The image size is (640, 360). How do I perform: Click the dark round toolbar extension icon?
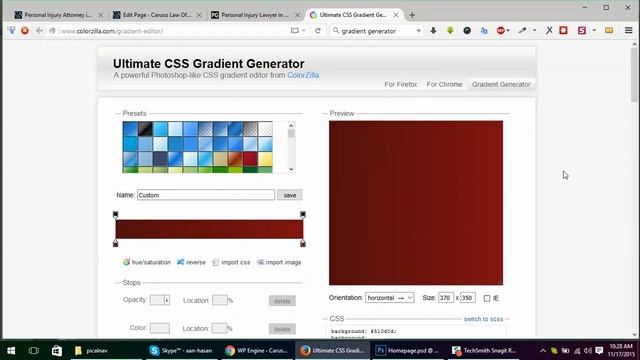467,31
